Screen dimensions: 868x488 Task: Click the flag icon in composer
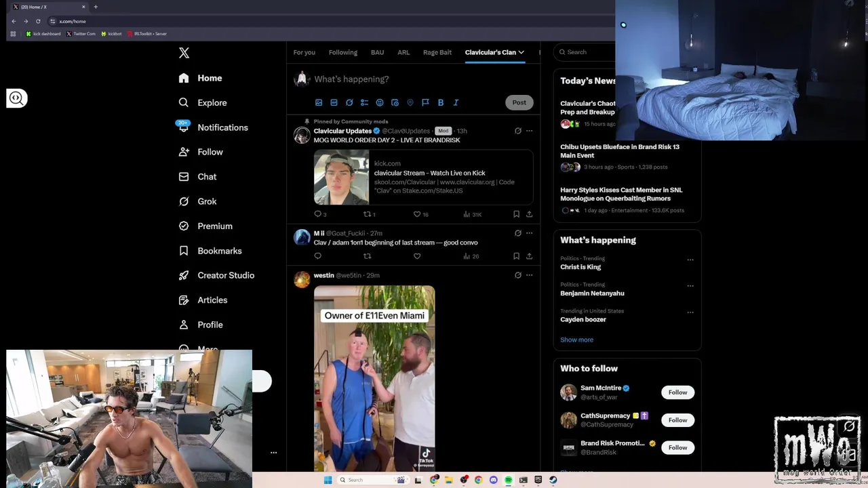(x=425, y=102)
